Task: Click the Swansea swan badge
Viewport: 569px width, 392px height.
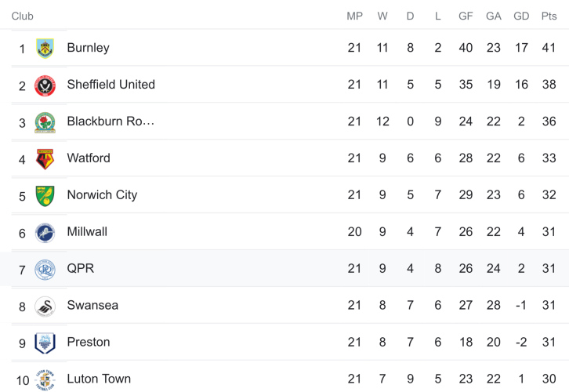Action: tap(45, 307)
